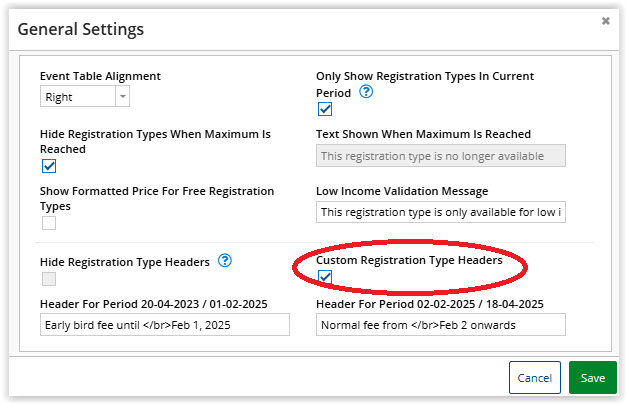This screenshot has width=627, height=404.
Task: Click the Text Shown When Maximum Is Reached field
Action: click(440, 155)
